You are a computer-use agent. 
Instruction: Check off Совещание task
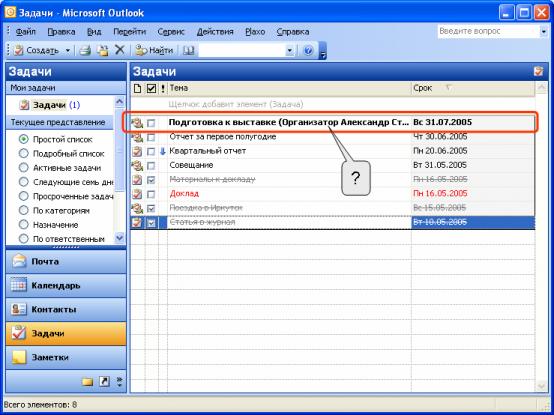[x=151, y=166]
